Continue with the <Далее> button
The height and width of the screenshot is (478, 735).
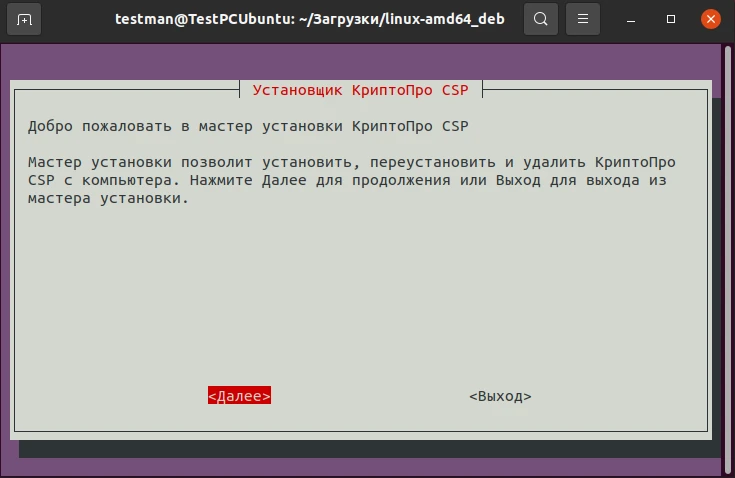tap(240, 396)
